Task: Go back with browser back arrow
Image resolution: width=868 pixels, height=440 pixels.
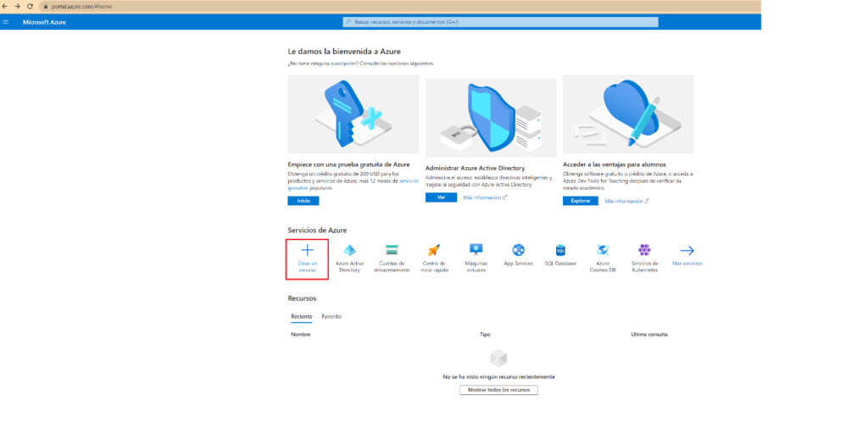Action: (5, 6)
